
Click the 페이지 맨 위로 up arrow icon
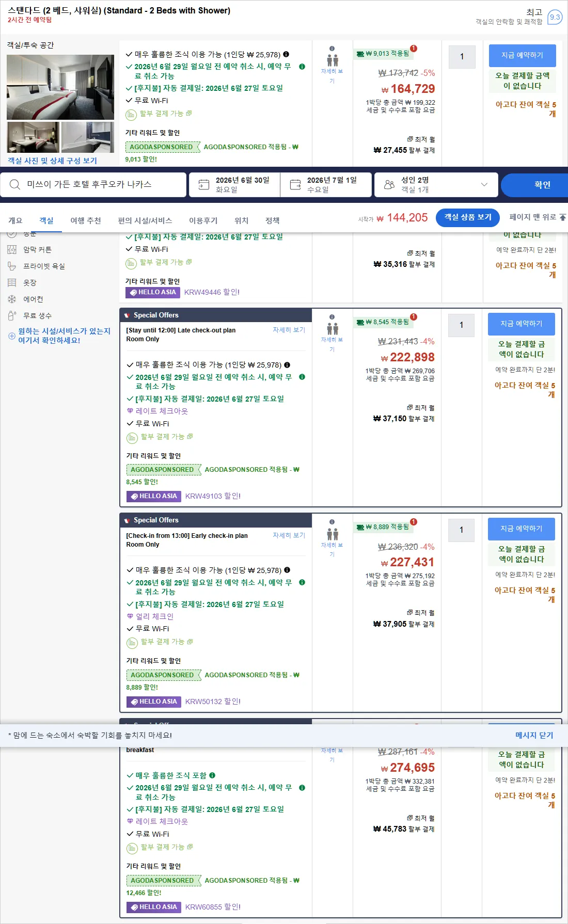(563, 217)
